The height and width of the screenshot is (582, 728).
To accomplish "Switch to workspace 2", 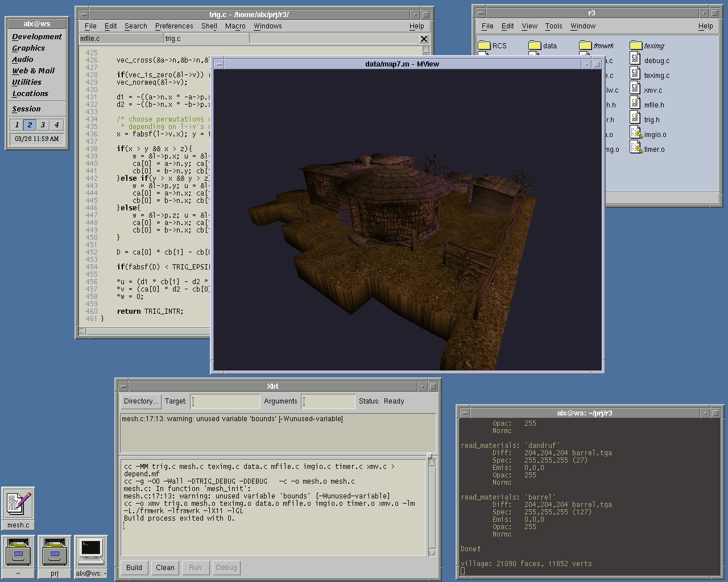I will click(x=30, y=125).
